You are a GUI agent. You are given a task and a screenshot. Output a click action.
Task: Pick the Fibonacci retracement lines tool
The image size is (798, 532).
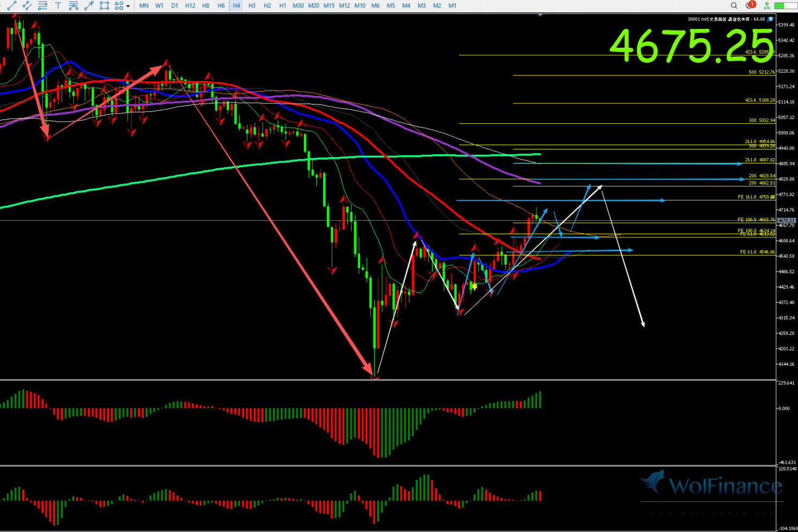pos(42,5)
